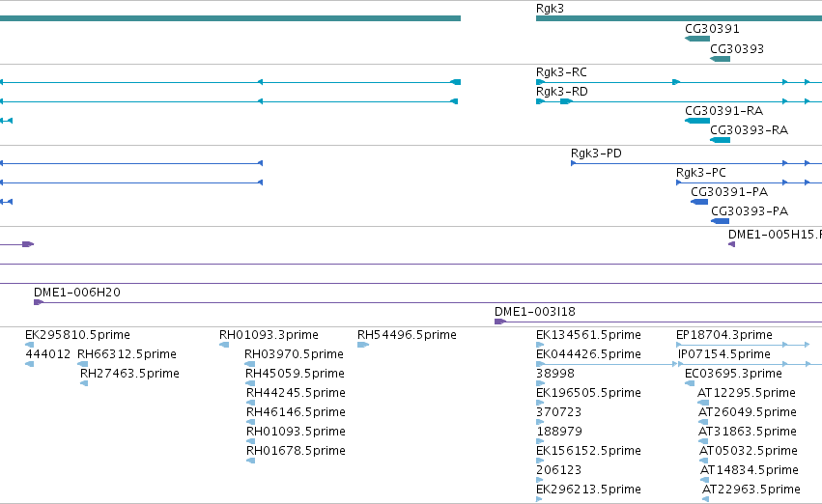Select the Rgk3-PC protein feature

click(x=750, y=182)
